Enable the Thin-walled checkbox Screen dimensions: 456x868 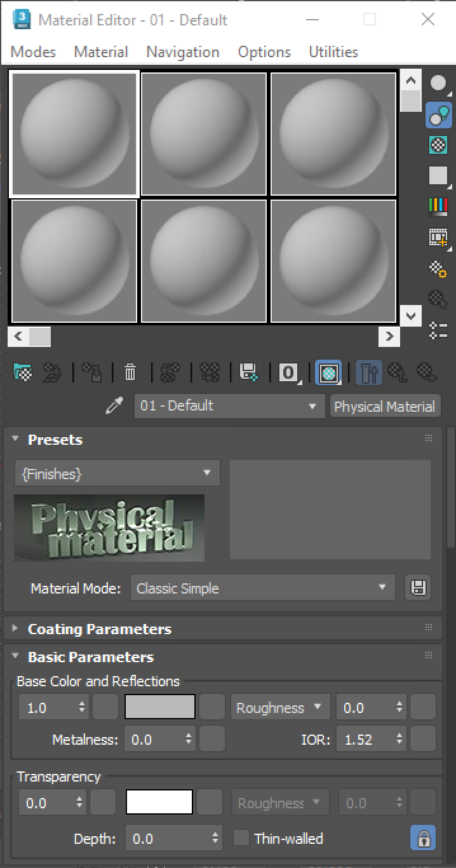pos(241,839)
